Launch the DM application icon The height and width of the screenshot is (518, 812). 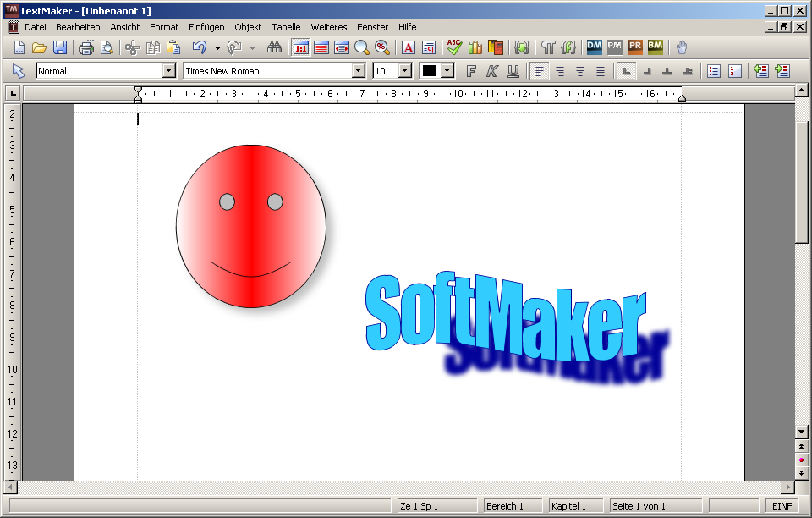(x=594, y=47)
